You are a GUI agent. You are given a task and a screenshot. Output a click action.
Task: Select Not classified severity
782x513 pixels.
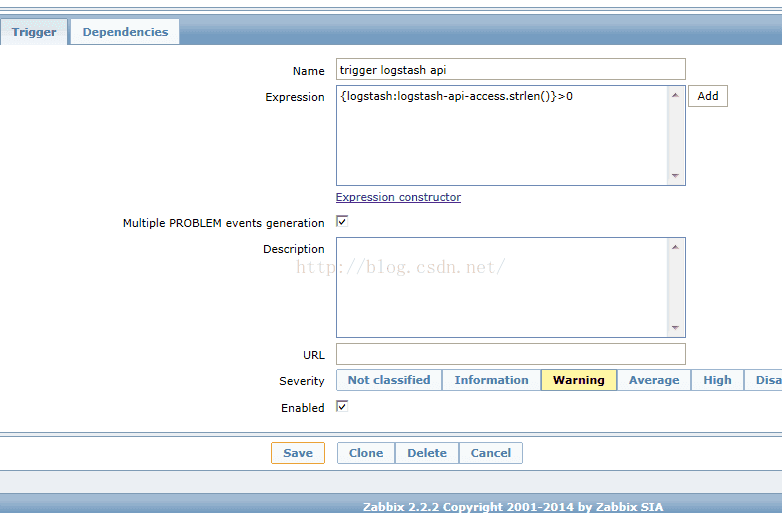point(389,380)
